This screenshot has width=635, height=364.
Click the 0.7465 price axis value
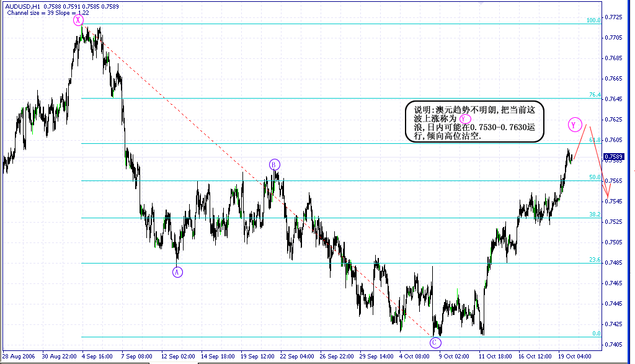click(x=613, y=283)
